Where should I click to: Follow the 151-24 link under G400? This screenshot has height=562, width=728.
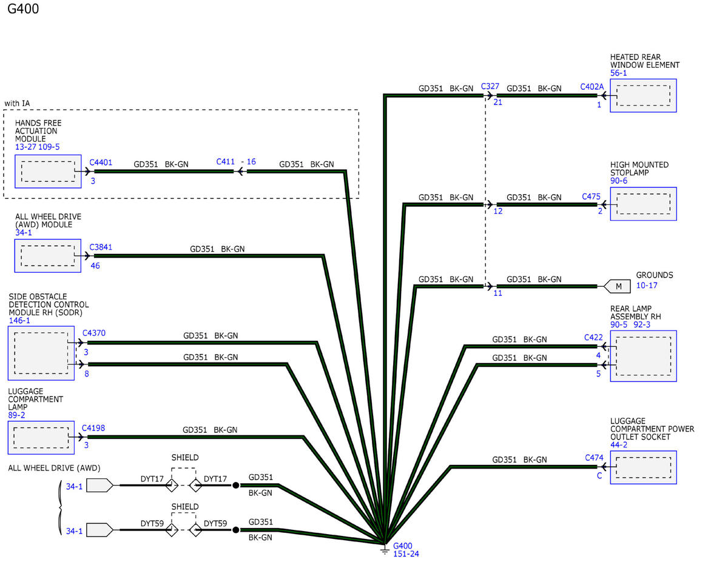click(406, 554)
